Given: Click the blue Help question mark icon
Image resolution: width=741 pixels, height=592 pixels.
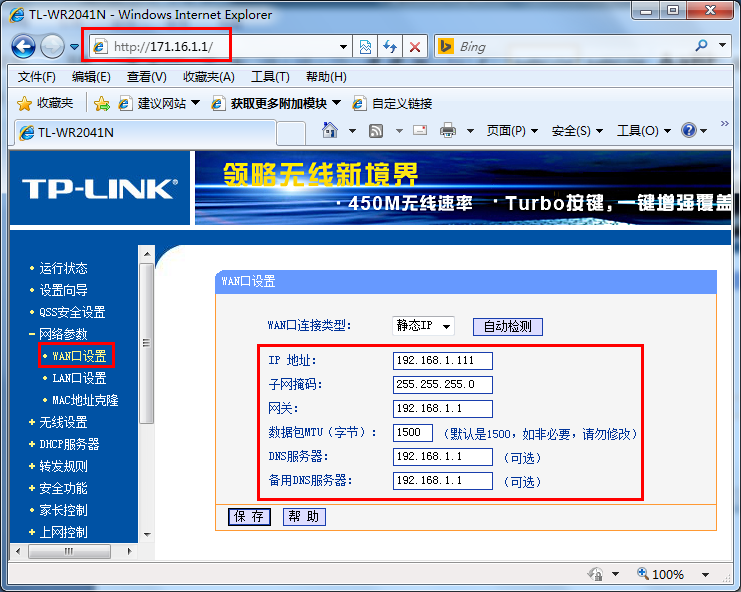Looking at the screenshot, I should [688, 130].
